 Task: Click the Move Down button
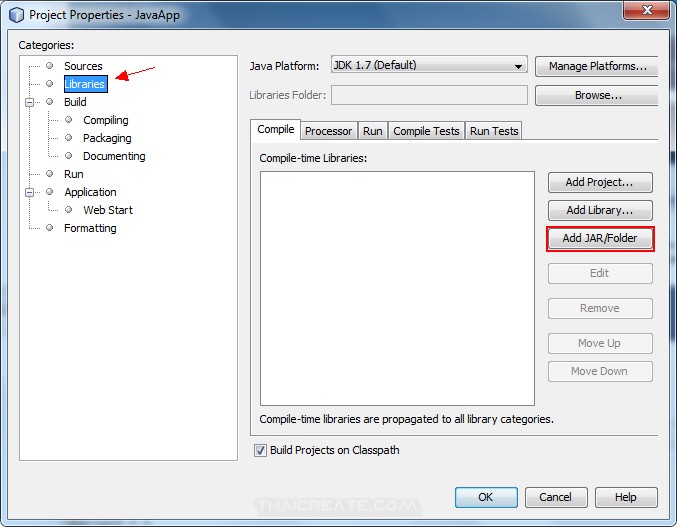[x=600, y=371]
